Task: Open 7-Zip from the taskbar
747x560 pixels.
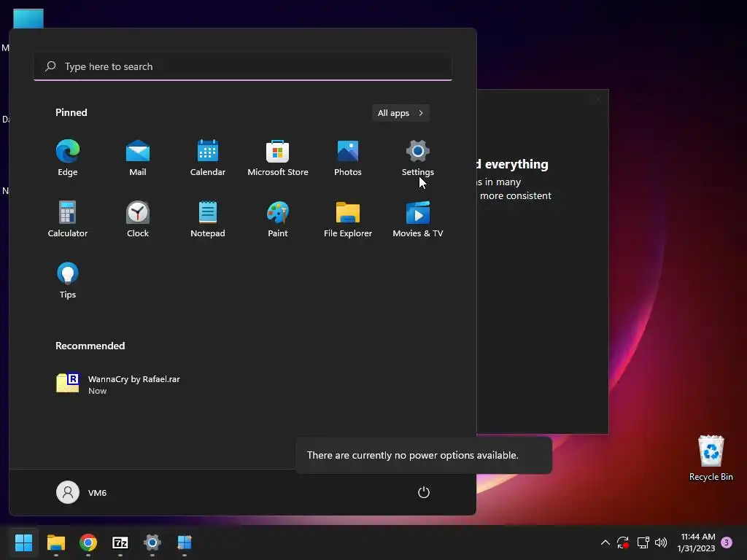Action: pos(120,542)
